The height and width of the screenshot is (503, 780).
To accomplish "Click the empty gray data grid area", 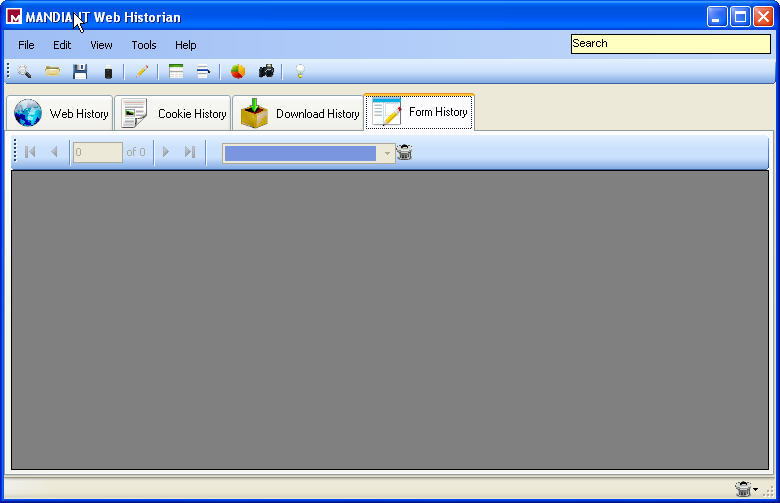I will (x=390, y=320).
